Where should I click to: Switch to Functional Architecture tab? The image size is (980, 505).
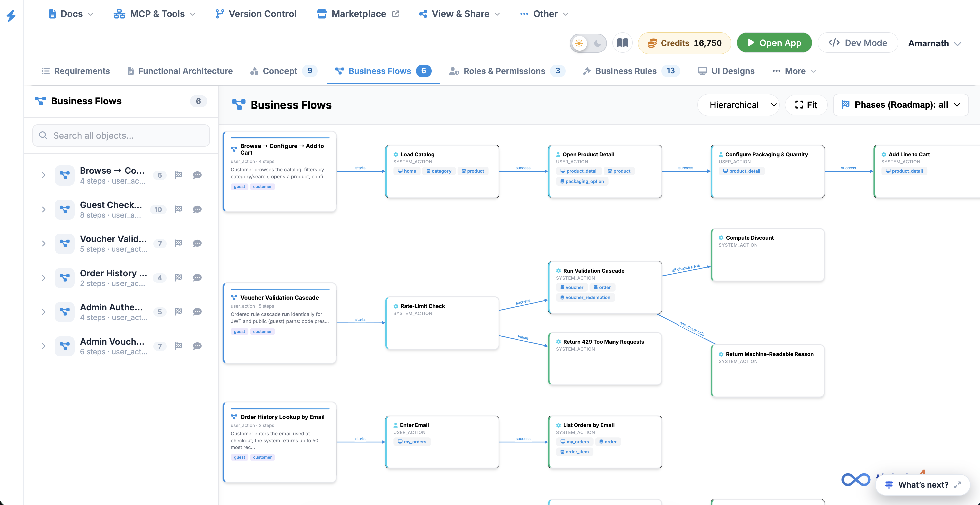tap(179, 71)
